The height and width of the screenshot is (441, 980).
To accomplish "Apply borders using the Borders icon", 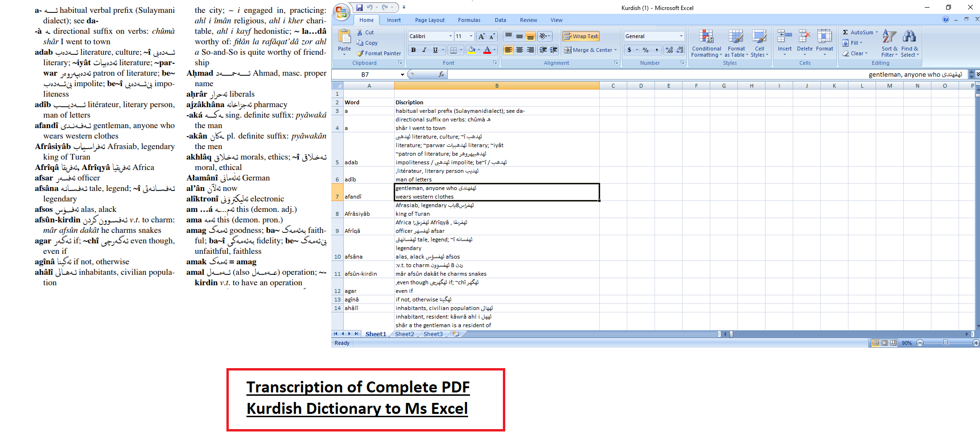I will pyautogui.click(x=453, y=50).
